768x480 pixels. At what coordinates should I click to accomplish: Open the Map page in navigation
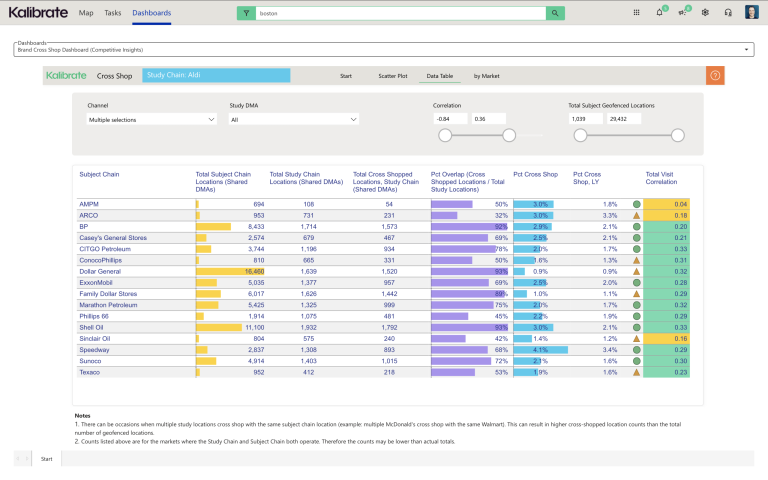pos(86,13)
